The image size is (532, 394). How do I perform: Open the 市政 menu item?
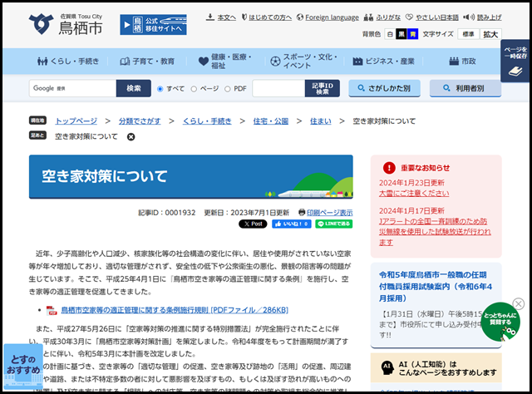coord(463,61)
